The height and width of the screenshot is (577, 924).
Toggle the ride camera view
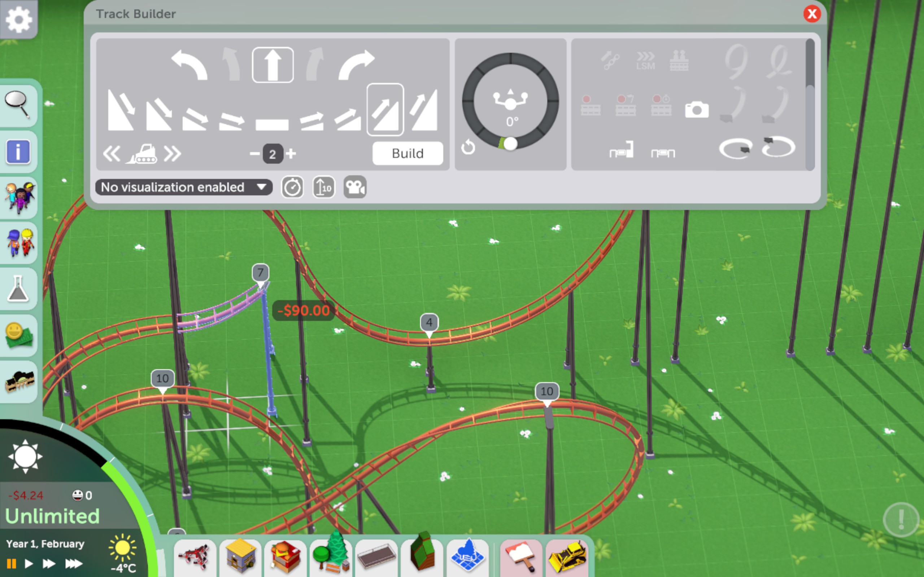point(355,188)
